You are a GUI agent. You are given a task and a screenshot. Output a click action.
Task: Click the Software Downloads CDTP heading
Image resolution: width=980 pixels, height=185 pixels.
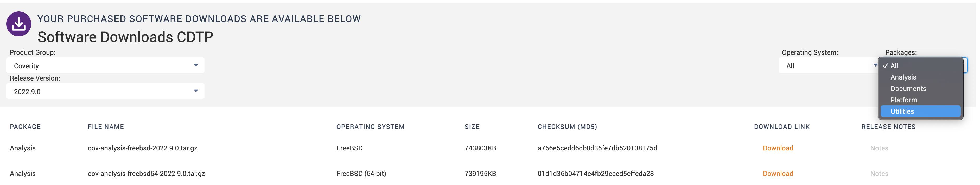[x=125, y=37]
